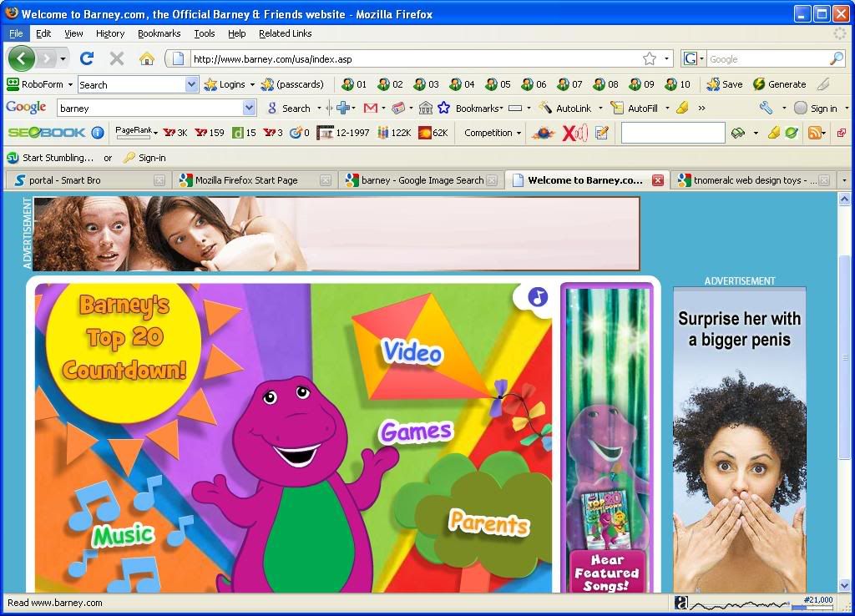
Task: Switch to the portal - Smart Bro tab
Action: click(87, 180)
